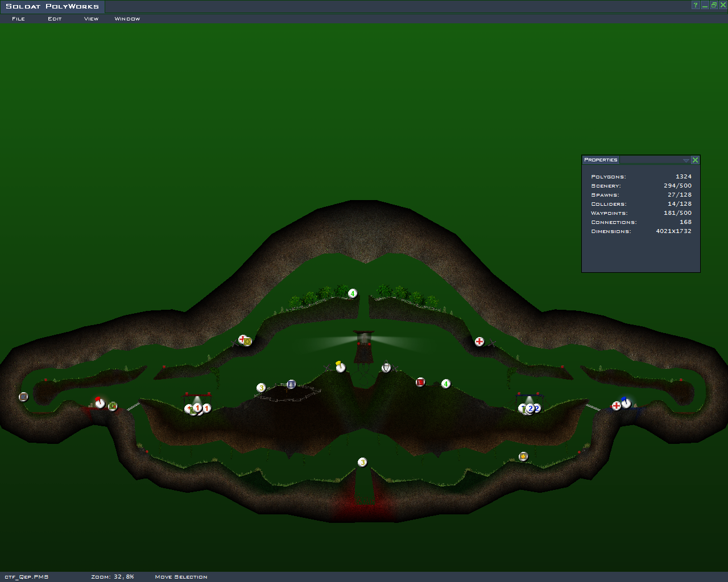Viewport: 728px width, 582px height.
Task: Click the watchtower scenery in map center
Action: 363,347
